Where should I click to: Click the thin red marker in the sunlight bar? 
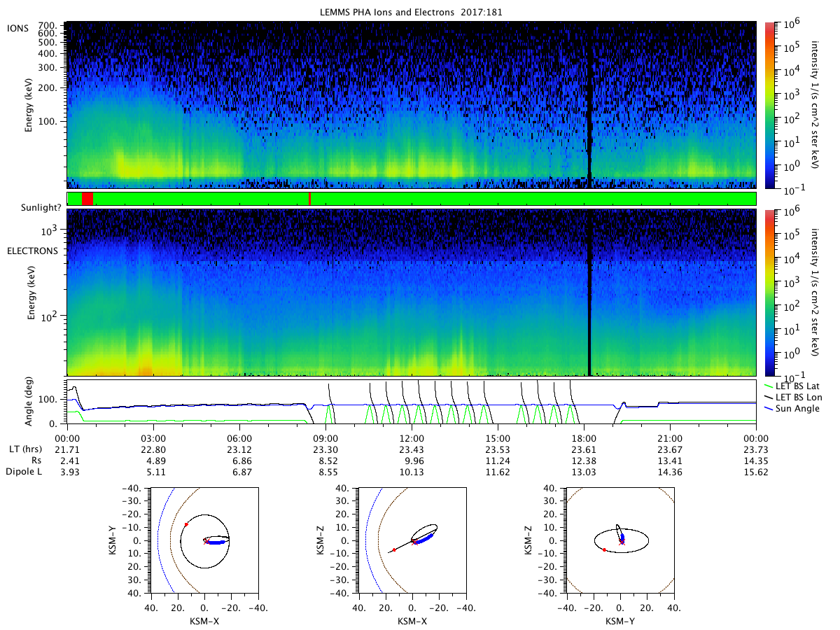pos(309,199)
